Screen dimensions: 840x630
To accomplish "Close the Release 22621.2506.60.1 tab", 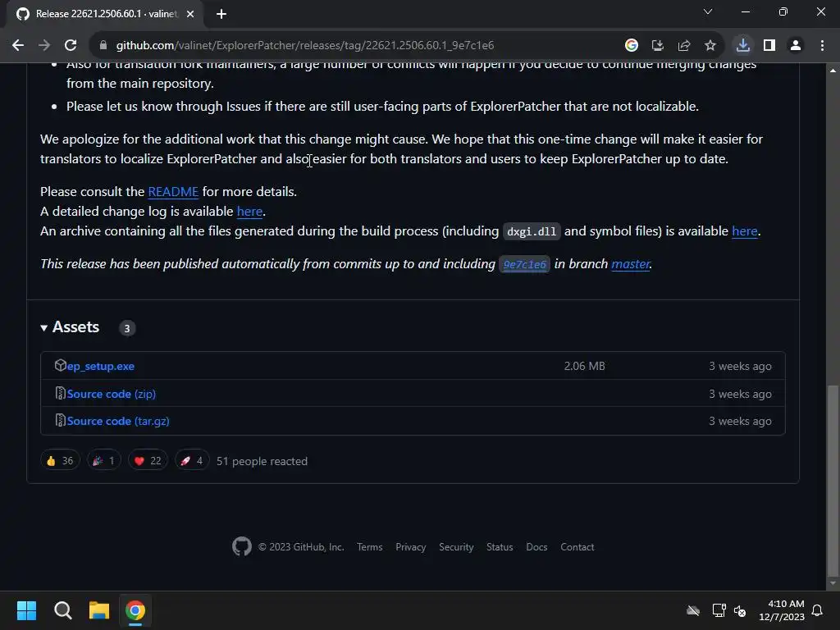I will (x=190, y=14).
